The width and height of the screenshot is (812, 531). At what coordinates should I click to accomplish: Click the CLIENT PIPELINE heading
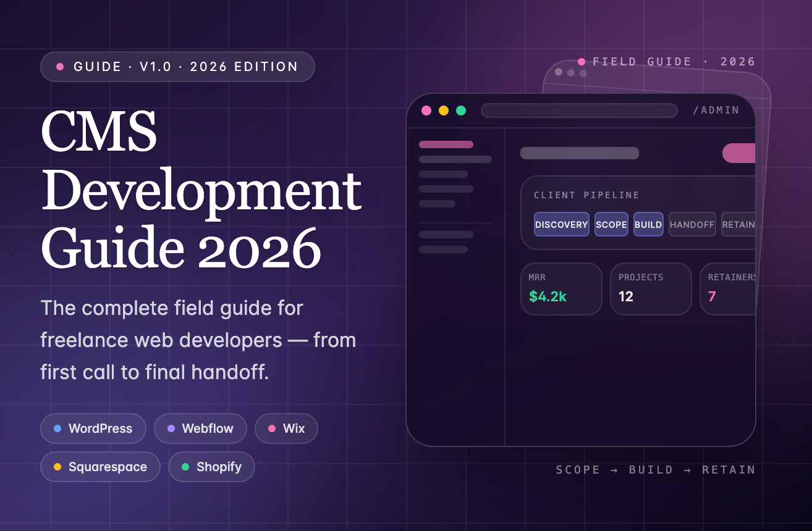[x=587, y=195]
